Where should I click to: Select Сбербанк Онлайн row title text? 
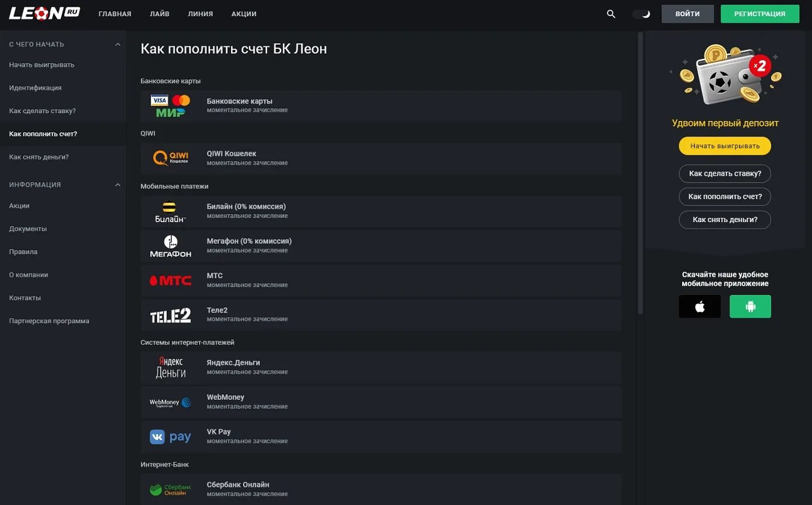(238, 485)
